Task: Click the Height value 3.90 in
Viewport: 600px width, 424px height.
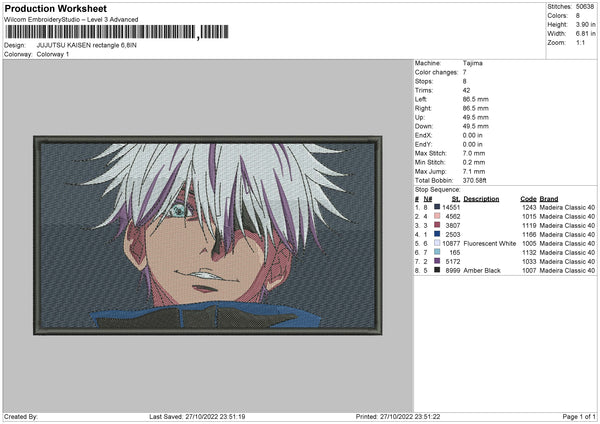Action: 585,24
